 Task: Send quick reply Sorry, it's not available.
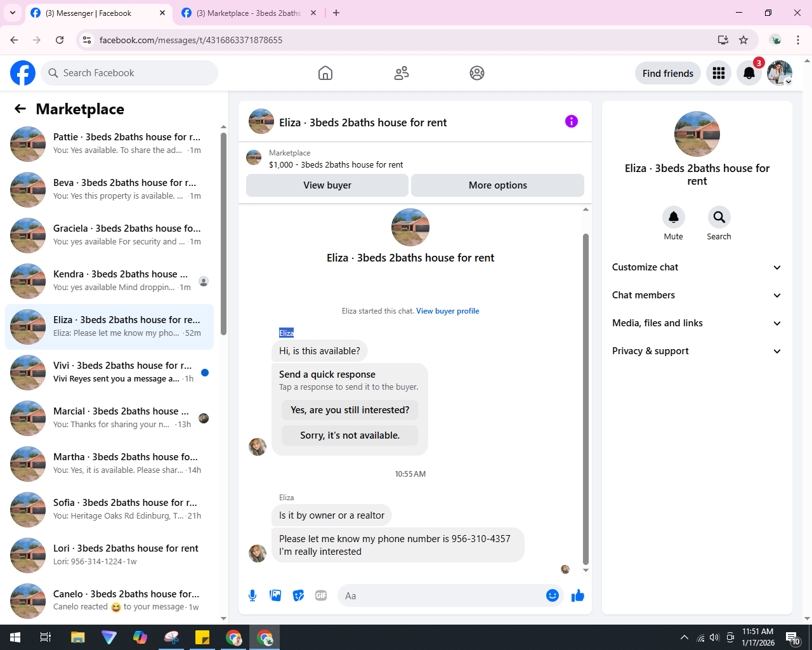point(350,435)
